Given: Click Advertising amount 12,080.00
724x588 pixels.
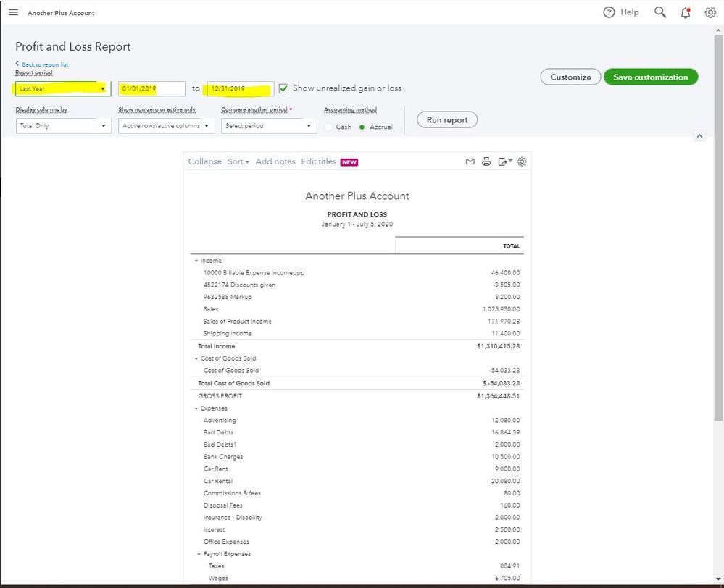Looking at the screenshot, I should pyautogui.click(x=506, y=421).
